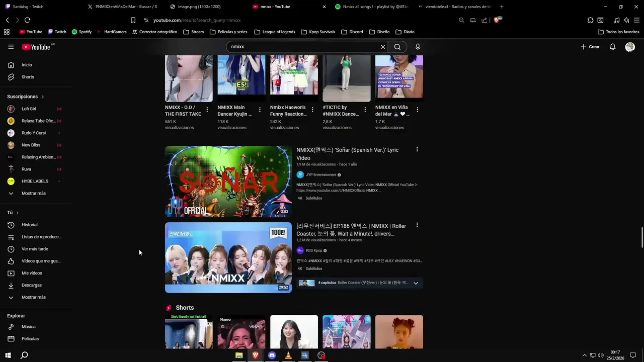This screenshot has width=644, height=362.
Task: Open the JYP Entertainment channel
Action: coord(320,175)
